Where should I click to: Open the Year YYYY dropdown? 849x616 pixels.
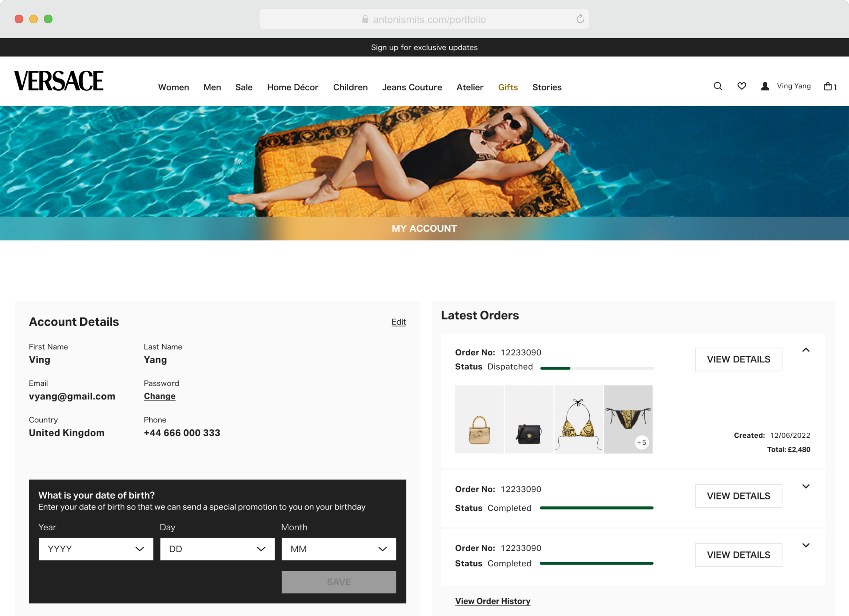point(96,549)
